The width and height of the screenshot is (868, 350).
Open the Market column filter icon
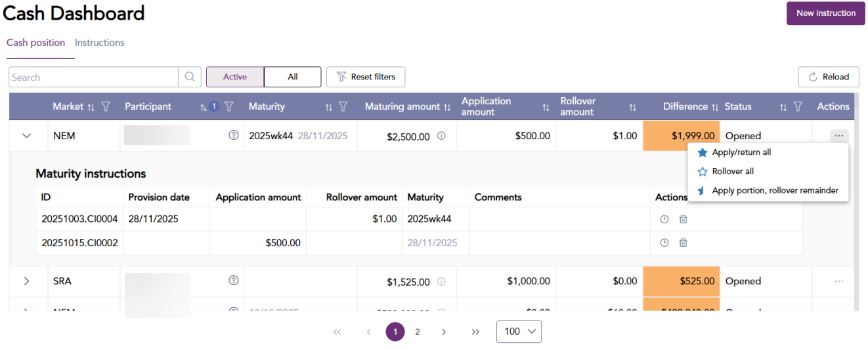106,106
